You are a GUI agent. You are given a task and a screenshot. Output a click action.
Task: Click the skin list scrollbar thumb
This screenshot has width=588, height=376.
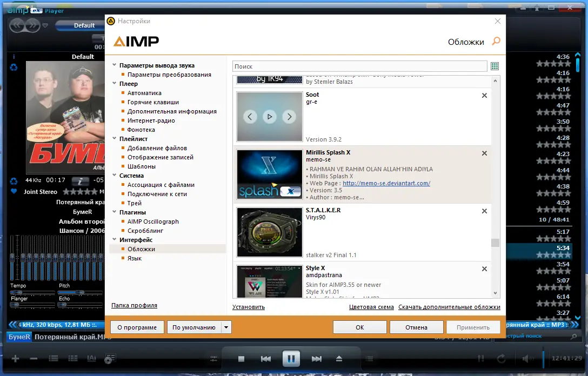pos(495,243)
